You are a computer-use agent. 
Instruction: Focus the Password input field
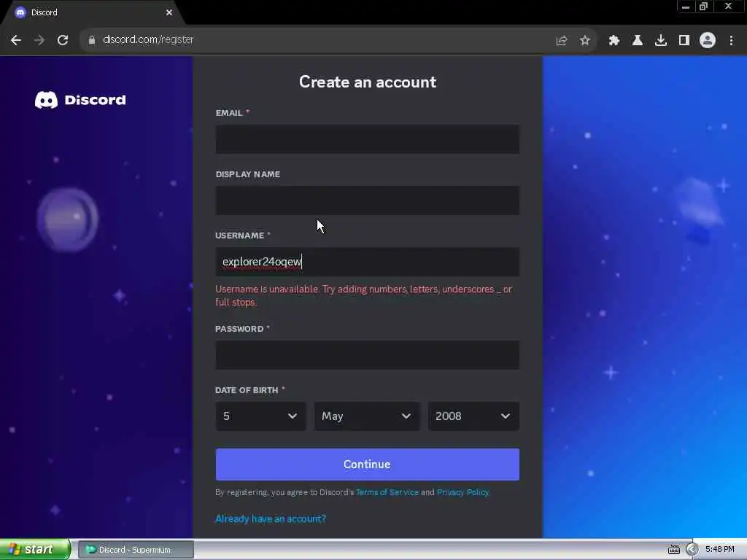pyautogui.click(x=368, y=355)
